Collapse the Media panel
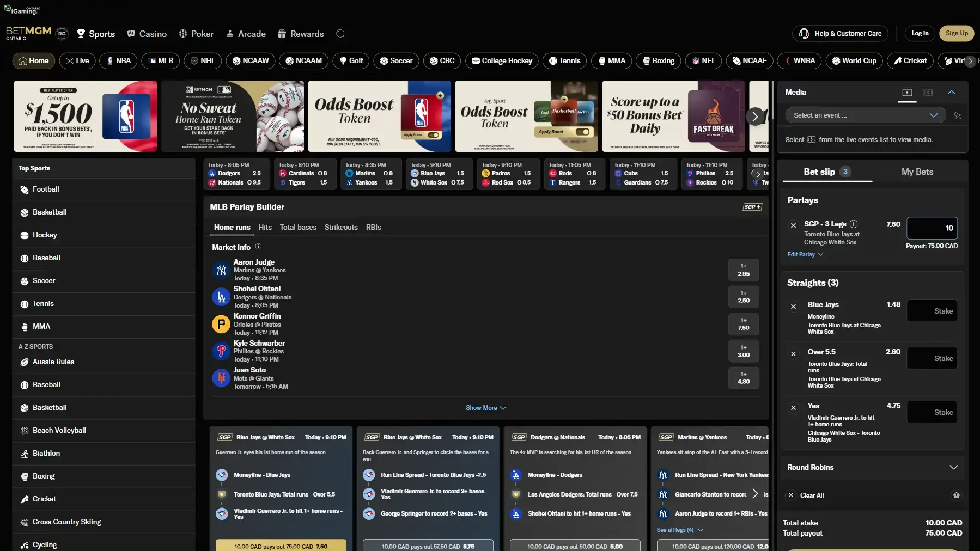Image resolution: width=980 pixels, height=551 pixels. coord(951,93)
